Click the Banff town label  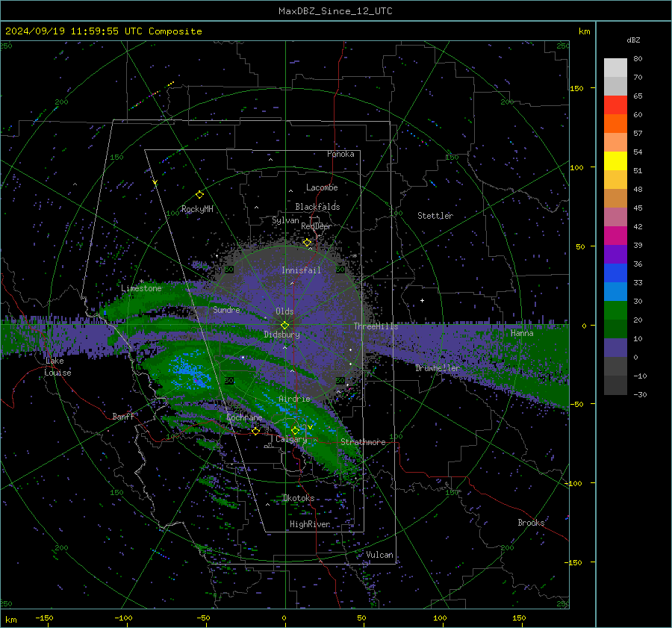tap(123, 416)
